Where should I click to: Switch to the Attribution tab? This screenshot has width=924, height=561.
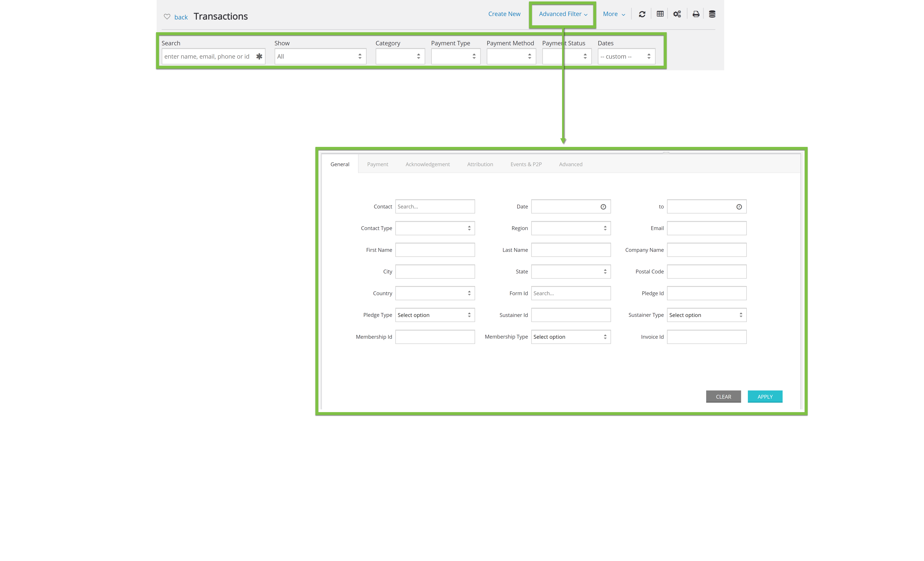click(x=480, y=164)
